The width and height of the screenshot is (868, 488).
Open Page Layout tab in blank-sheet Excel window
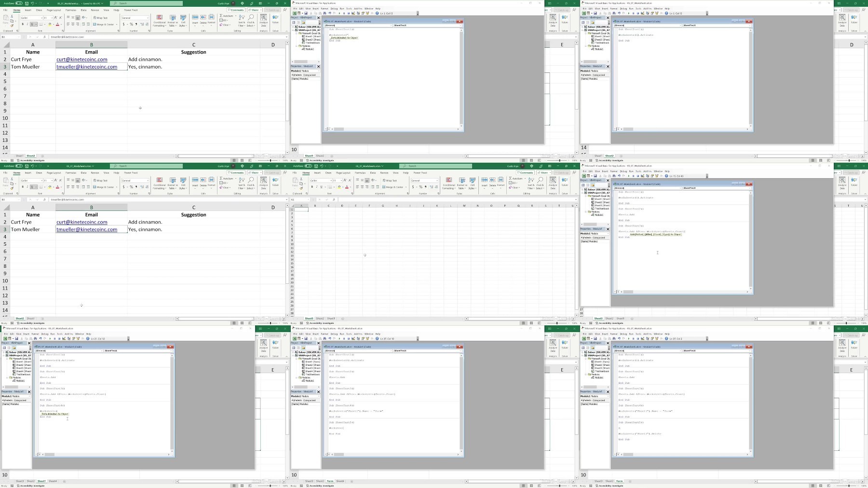[x=343, y=173]
